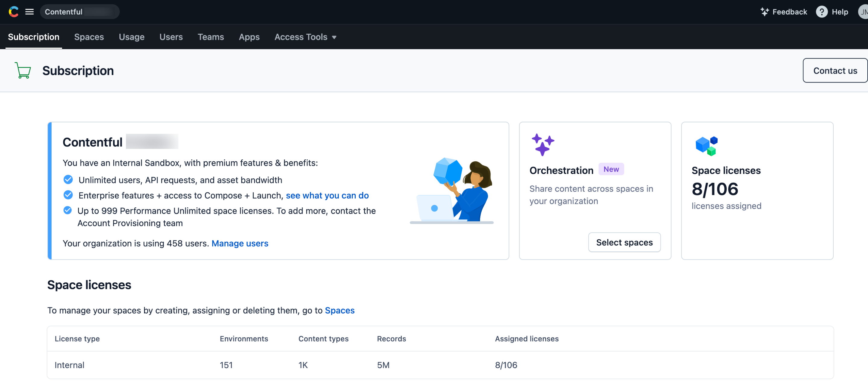The height and width of the screenshot is (381, 868).
Task: Expand the Access Tools dropdown
Action: pyautogui.click(x=301, y=37)
